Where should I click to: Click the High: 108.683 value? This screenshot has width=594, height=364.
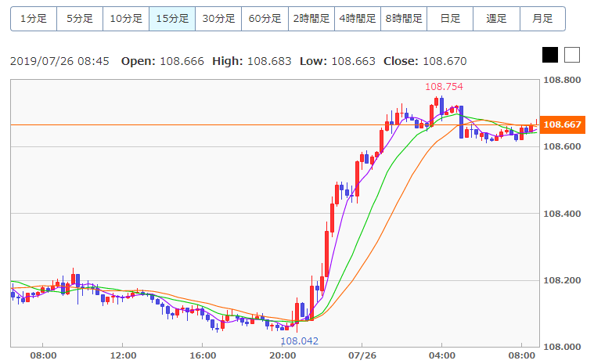252,61
